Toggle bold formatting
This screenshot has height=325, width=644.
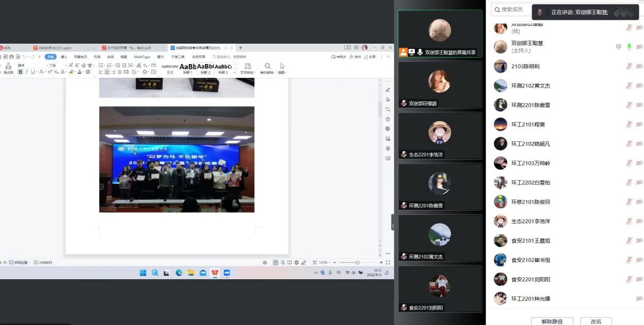(21, 72)
